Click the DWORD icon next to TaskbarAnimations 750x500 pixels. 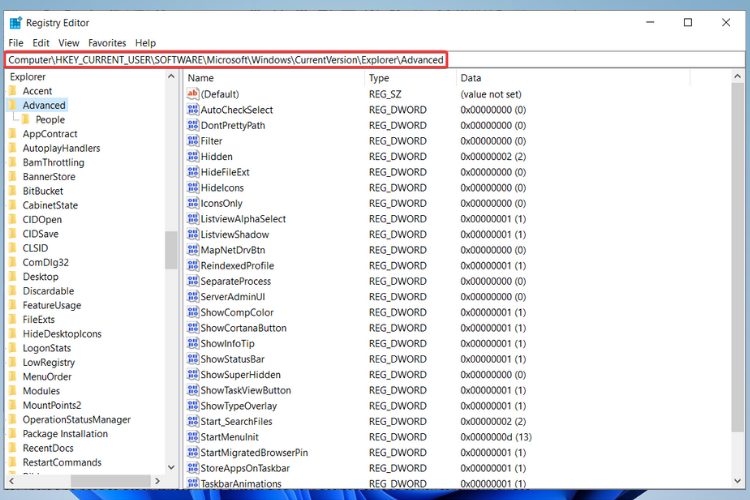[193, 484]
